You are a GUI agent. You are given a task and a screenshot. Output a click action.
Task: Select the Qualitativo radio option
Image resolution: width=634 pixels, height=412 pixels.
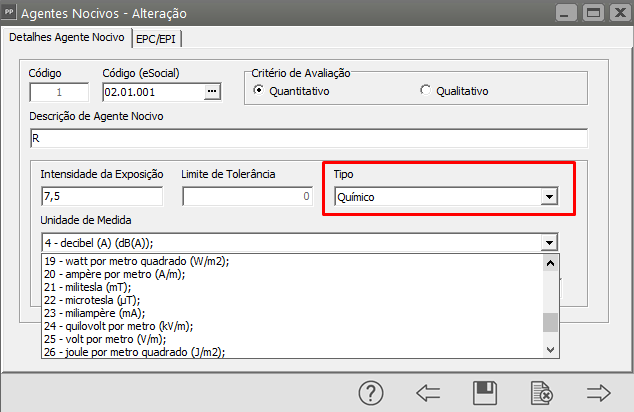pos(427,91)
